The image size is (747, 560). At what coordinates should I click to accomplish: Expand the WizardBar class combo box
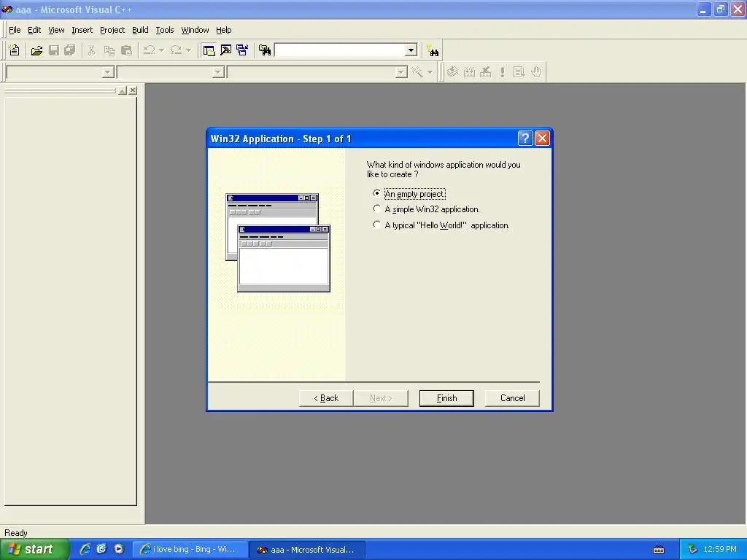pos(108,72)
